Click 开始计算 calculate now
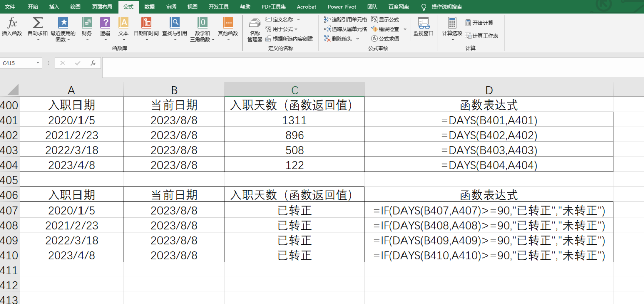Screen dimensions: 644x304 tap(479, 23)
